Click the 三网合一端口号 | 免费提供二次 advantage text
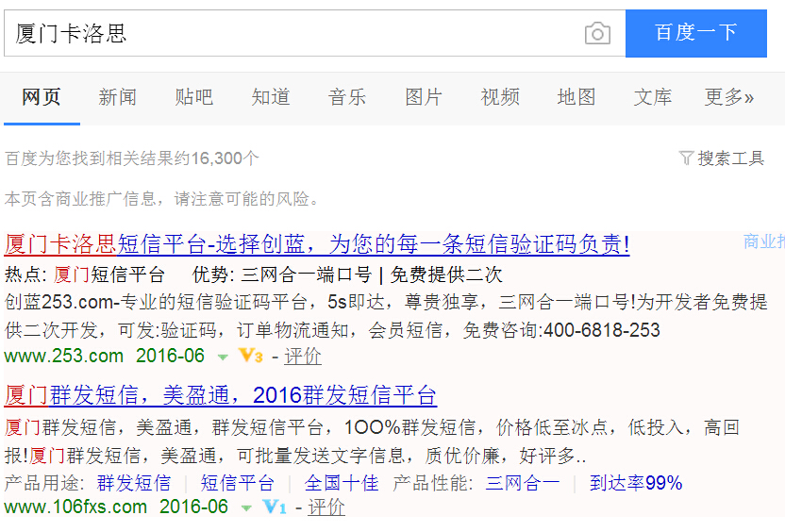This screenshot has width=785, height=532. click(372, 274)
